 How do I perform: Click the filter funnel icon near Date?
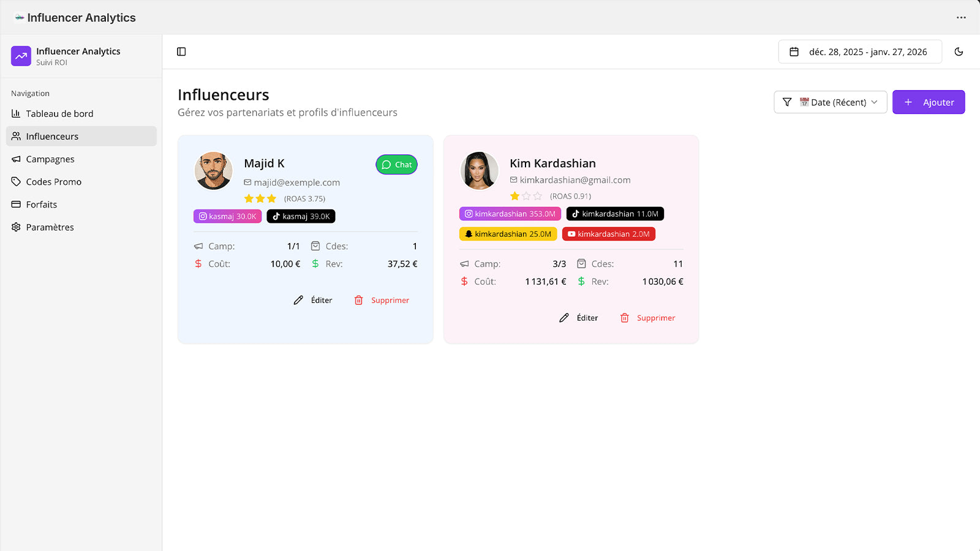click(x=788, y=102)
